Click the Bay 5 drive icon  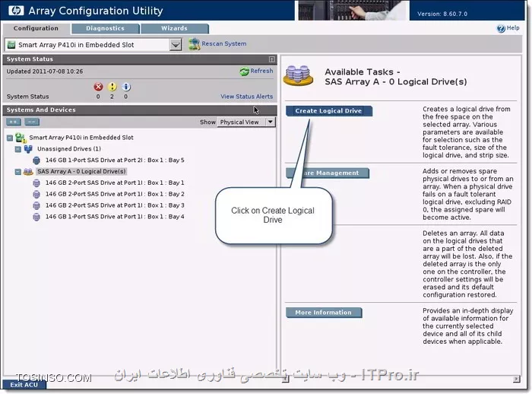36,160
